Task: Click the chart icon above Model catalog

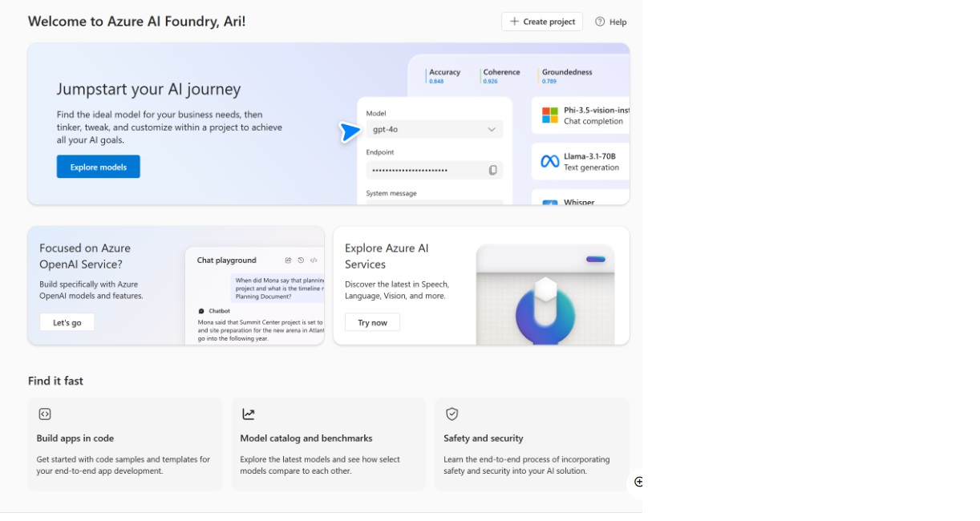Action: 249,414
